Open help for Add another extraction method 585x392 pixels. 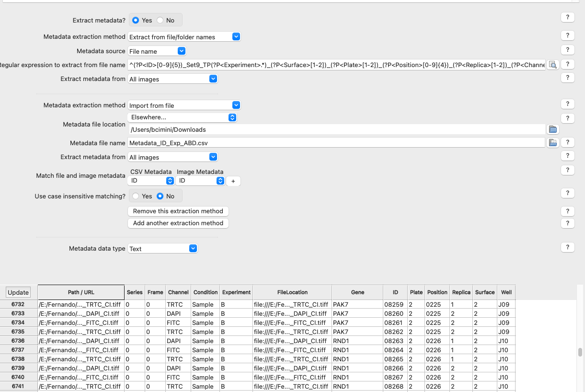pos(568,223)
